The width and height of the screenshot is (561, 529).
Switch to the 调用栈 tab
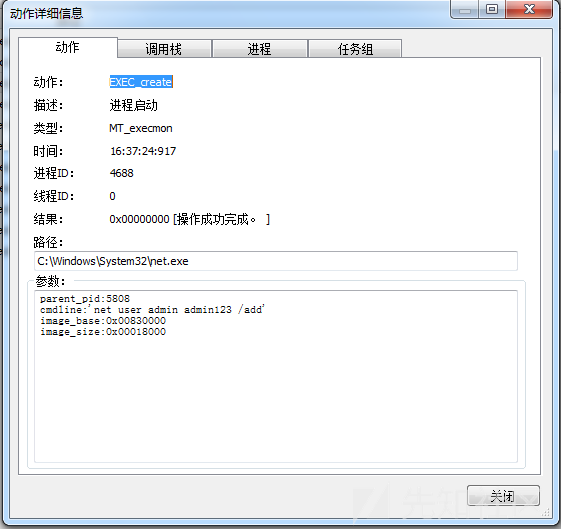click(164, 49)
